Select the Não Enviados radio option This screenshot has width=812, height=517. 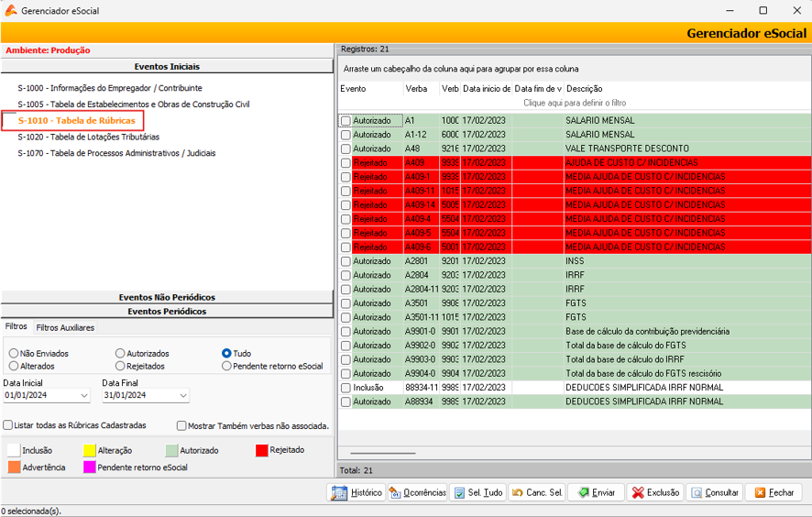point(14,353)
